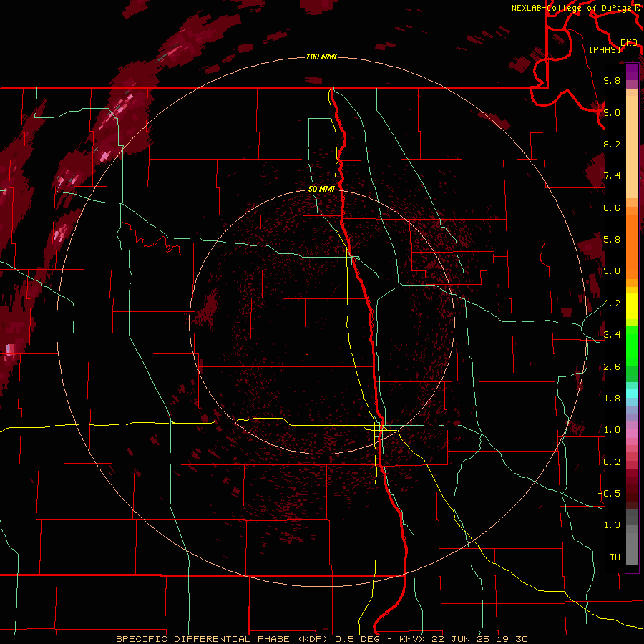Screen dimensions: 644x644
Task: Click the 0.2 value on the scale
Action: coord(612,462)
